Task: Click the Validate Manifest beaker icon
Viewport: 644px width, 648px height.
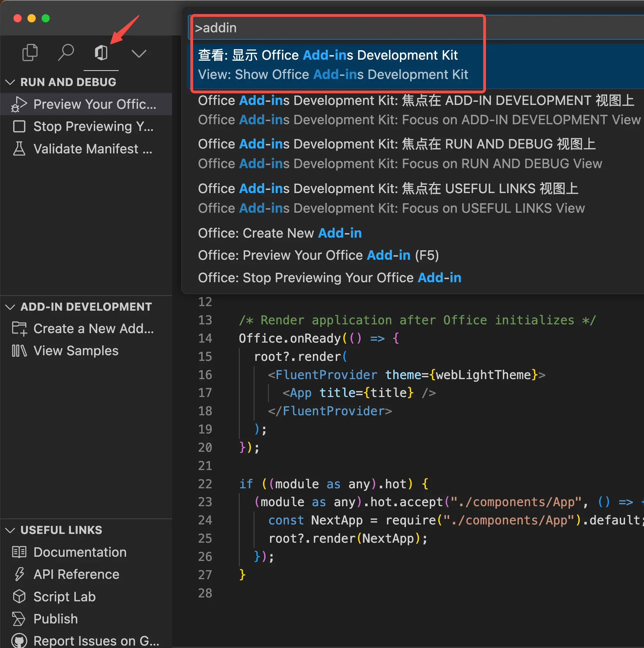Action: (19, 149)
